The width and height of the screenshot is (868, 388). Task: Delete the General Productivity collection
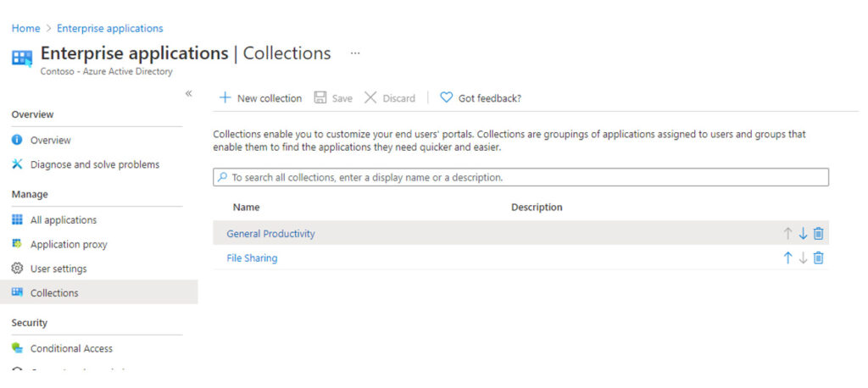pos(818,234)
